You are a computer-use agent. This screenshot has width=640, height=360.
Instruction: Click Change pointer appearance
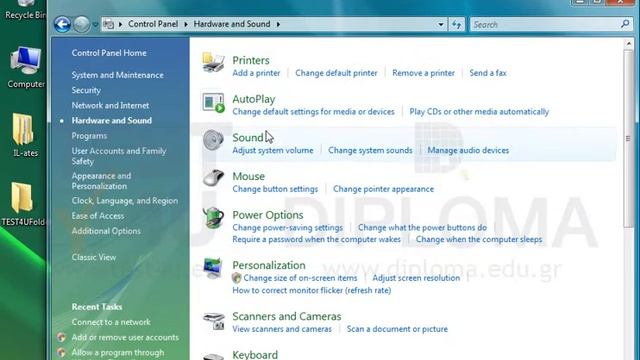tap(383, 189)
